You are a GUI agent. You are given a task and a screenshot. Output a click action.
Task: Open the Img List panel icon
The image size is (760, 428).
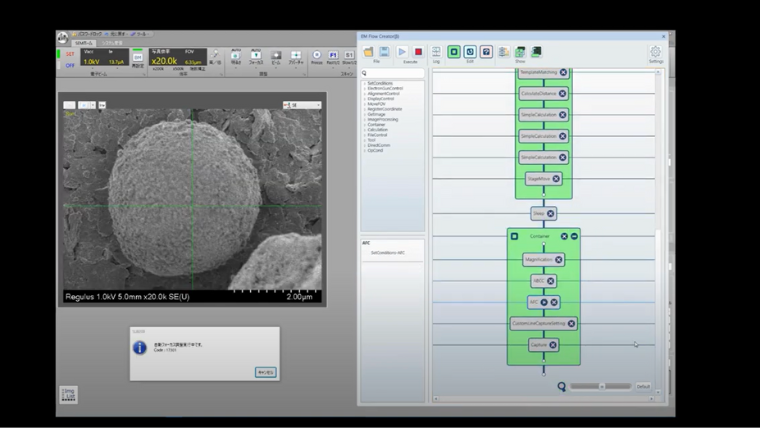pyautogui.click(x=68, y=395)
